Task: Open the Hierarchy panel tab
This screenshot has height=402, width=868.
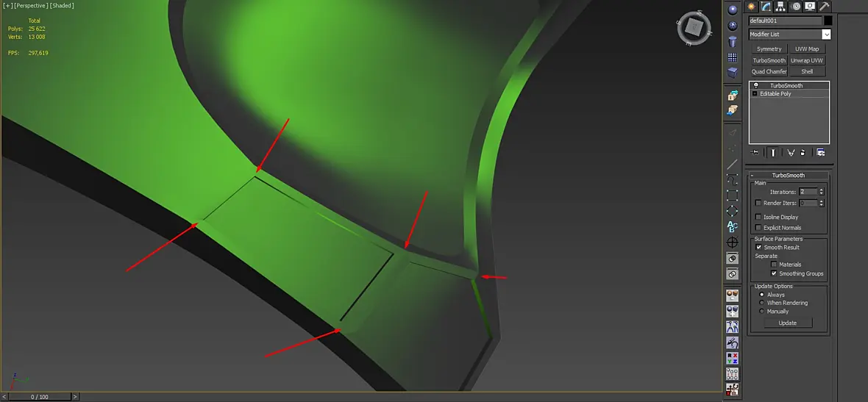Action: 781,7
